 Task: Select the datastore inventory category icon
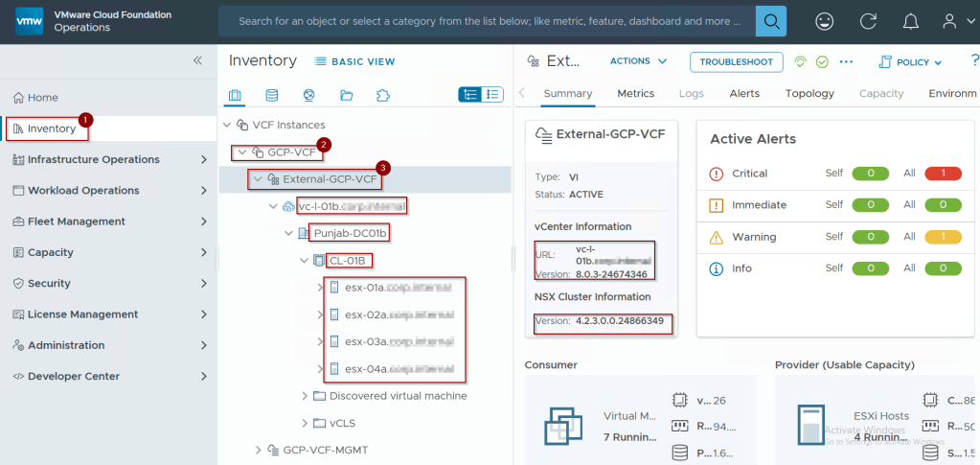272,95
